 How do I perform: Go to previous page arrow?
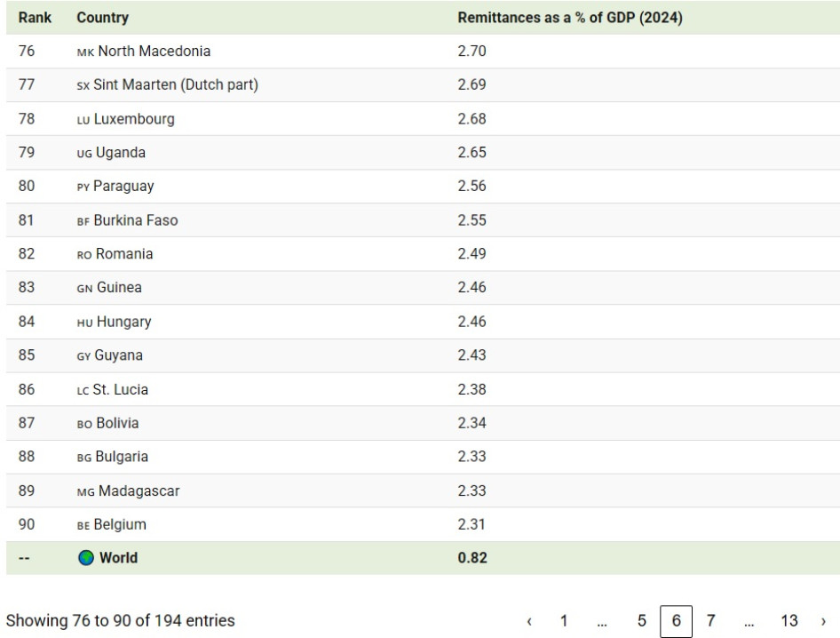[529, 621]
